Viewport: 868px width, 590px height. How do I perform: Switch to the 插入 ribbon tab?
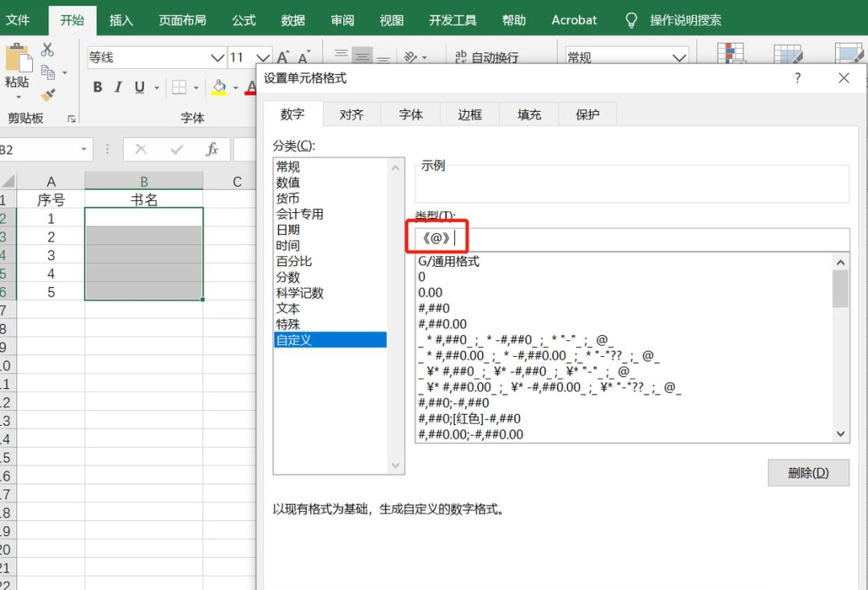click(121, 20)
